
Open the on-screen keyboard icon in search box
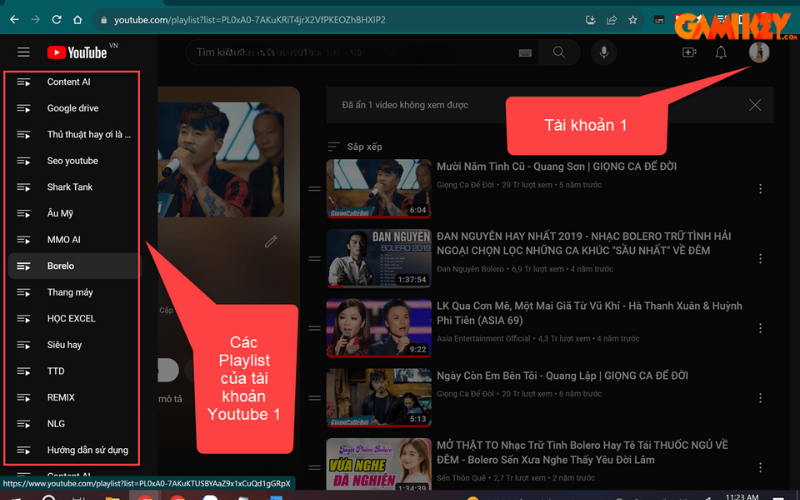point(525,53)
